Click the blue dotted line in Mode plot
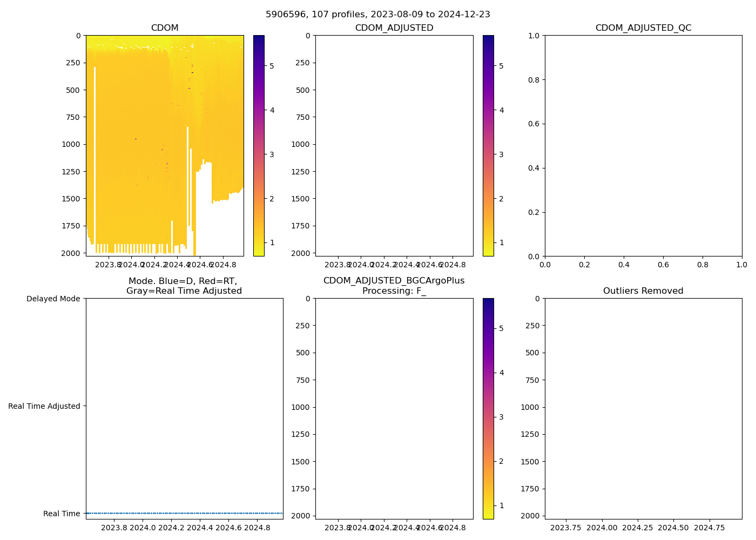The height and width of the screenshot is (540, 756). coord(184,513)
